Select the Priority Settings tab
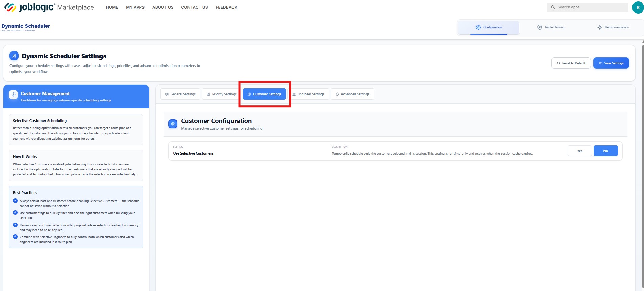 (x=222, y=94)
